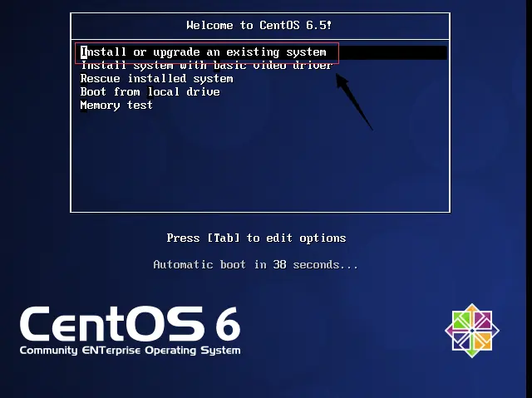Click "Community ENTerprise Operating System" tagline
Image resolution: width=532 pixels, height=398 pixels.
click(130, 350)
